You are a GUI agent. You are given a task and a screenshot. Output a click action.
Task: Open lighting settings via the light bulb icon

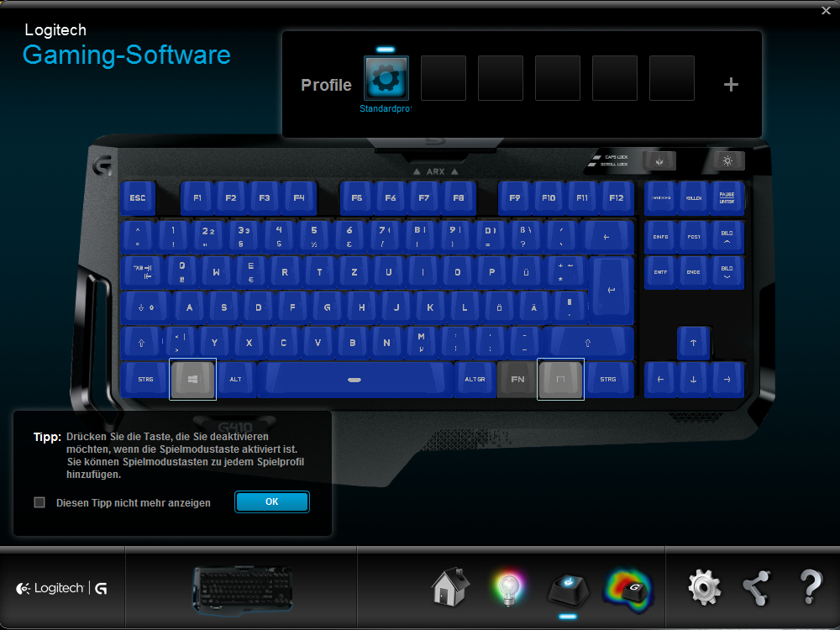pyautogui.click(x=508, y=589)
